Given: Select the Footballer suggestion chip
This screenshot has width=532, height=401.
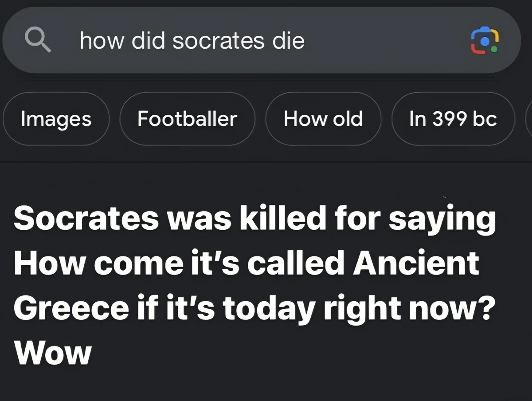Looking at the screenshot, I should click(x=187, y=119).
